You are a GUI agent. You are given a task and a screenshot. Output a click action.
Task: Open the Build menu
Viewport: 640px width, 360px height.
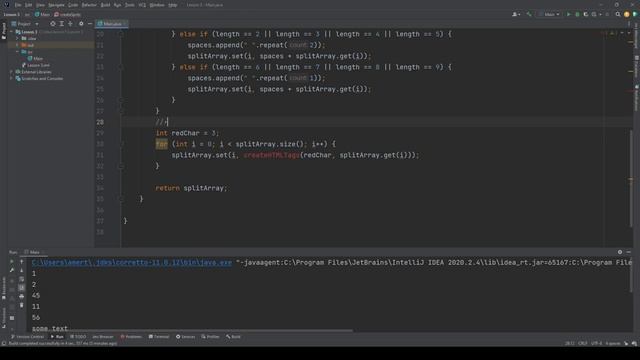pyautogui.click(x=105, y=5)
